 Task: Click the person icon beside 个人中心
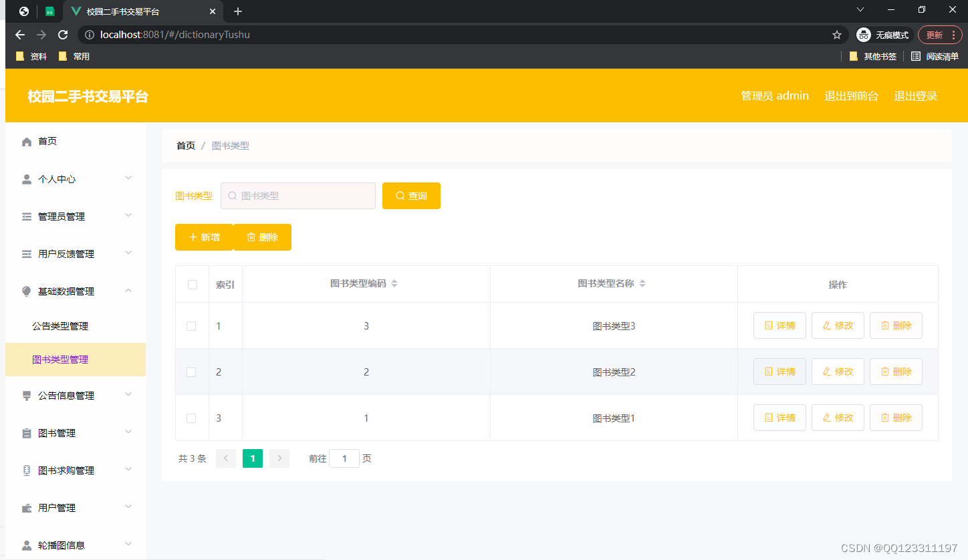(x=27, y=179)
